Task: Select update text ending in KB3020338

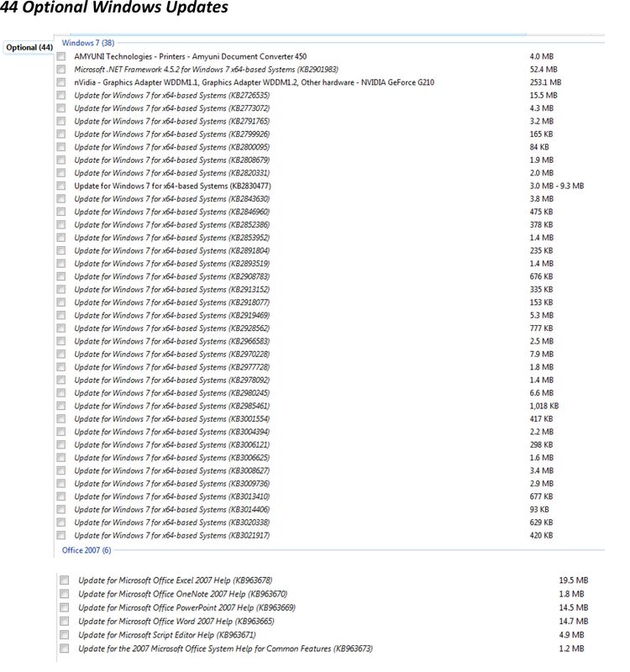Action: (x=172, y=522)
